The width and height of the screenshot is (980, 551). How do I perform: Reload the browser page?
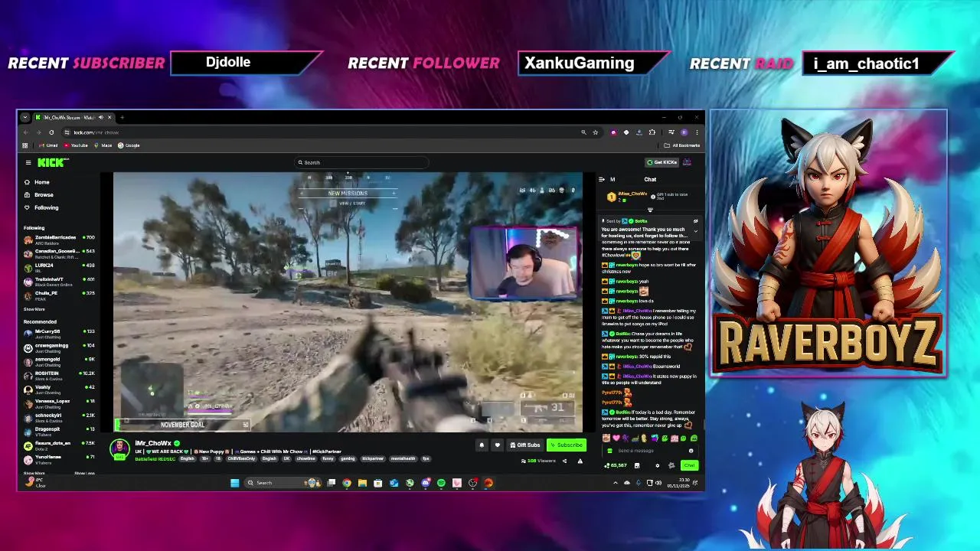tap(51, 132)
